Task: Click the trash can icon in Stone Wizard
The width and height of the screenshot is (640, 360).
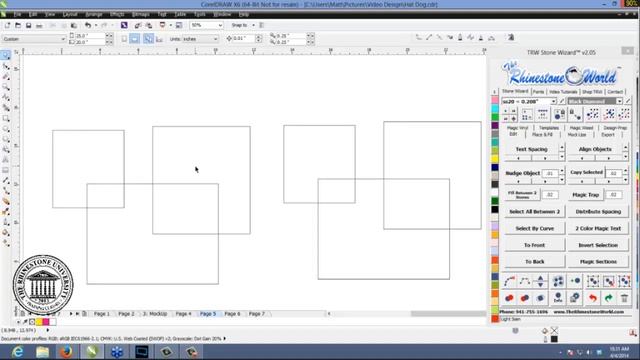Action: pyautogui.click(x=624, y=298)
